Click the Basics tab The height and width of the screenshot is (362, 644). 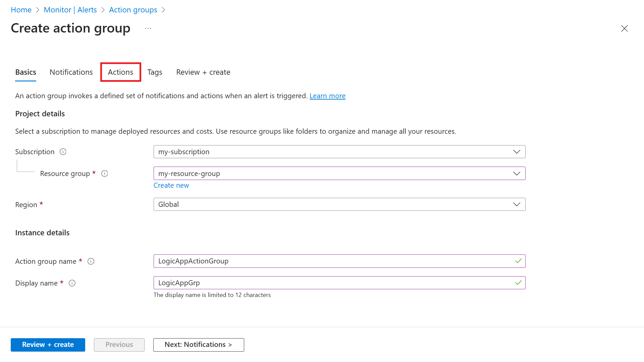coord(25,72)
